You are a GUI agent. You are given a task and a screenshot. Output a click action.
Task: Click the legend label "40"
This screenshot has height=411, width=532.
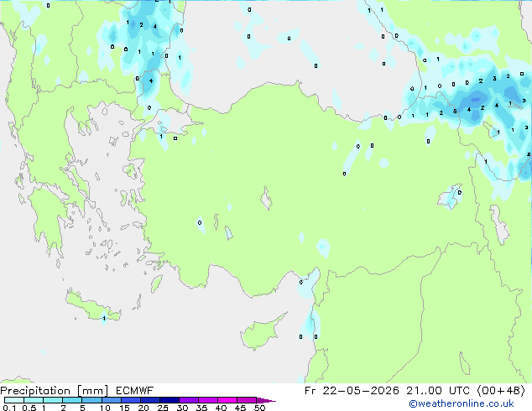pos(221,408)
